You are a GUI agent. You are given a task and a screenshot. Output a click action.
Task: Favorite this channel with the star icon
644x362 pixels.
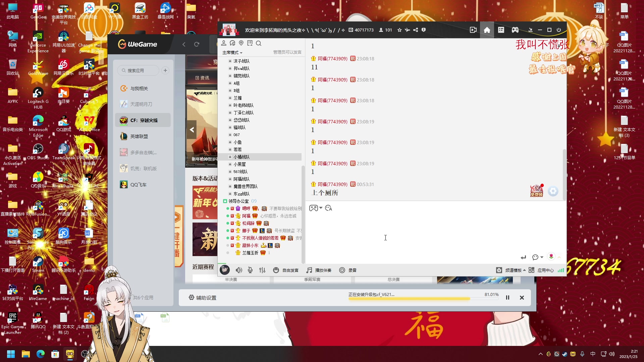pyautogui.click(x=399, y=30)
